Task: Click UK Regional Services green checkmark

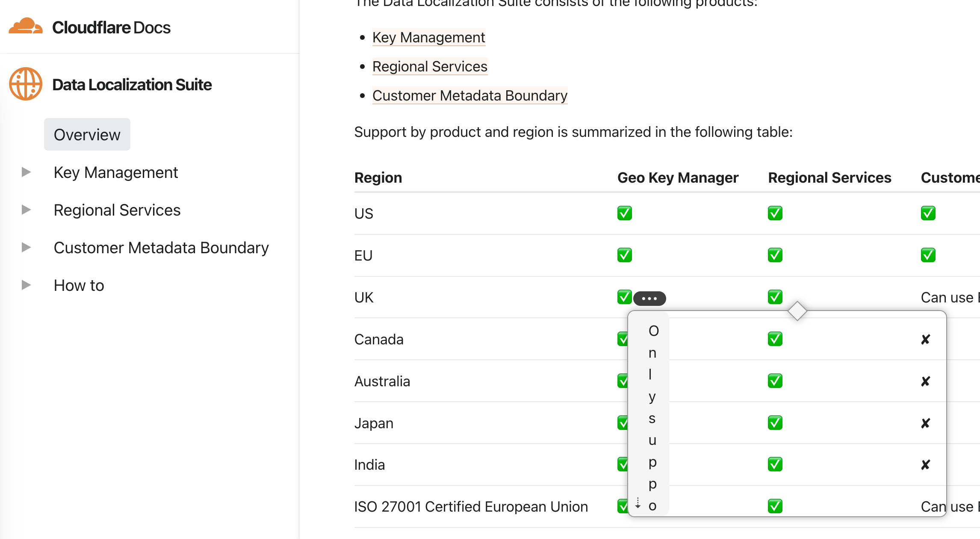Action: click(775, 297)
